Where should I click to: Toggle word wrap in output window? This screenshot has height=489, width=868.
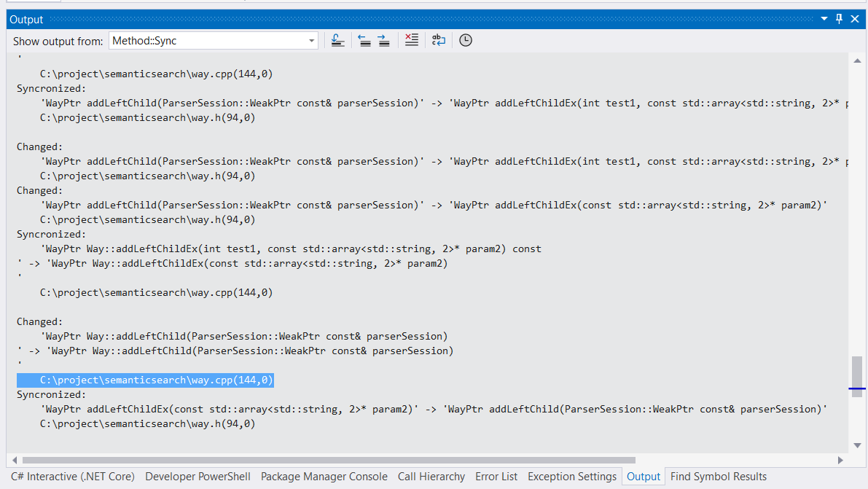[x=439, y=41]
